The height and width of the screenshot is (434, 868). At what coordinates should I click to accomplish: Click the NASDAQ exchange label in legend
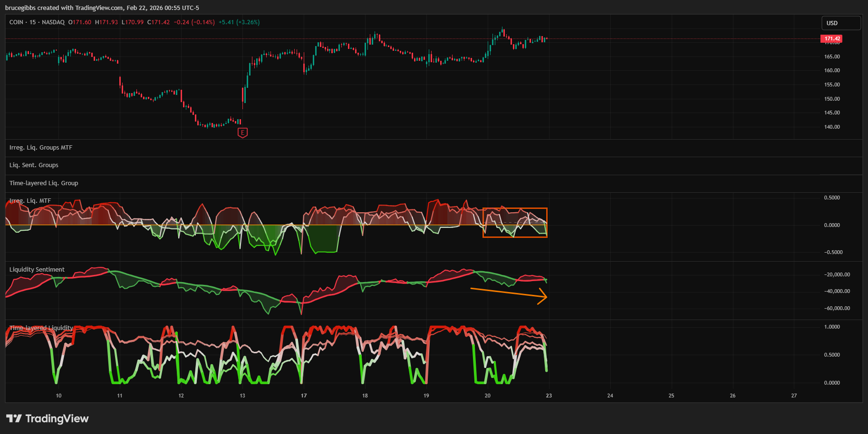click(x=53, y=22)
